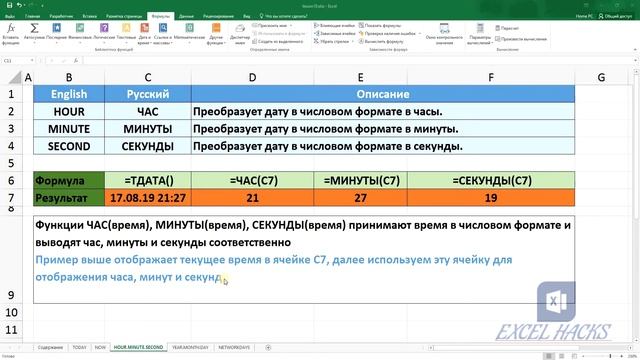Image resolution: width=640 pixels, height=360 pixels.
Task: Expand the Error Checking dropdown arrow
Action: [420, 33]
